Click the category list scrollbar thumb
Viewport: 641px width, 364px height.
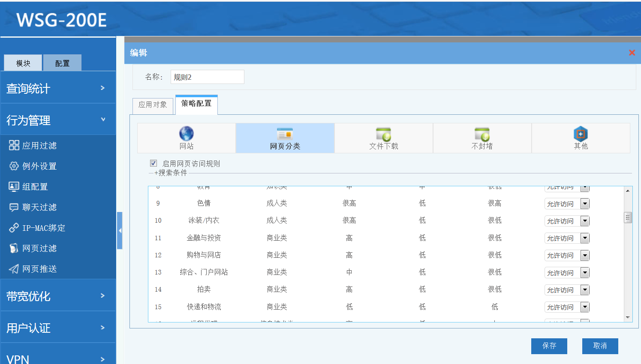(x=628, y=218)
